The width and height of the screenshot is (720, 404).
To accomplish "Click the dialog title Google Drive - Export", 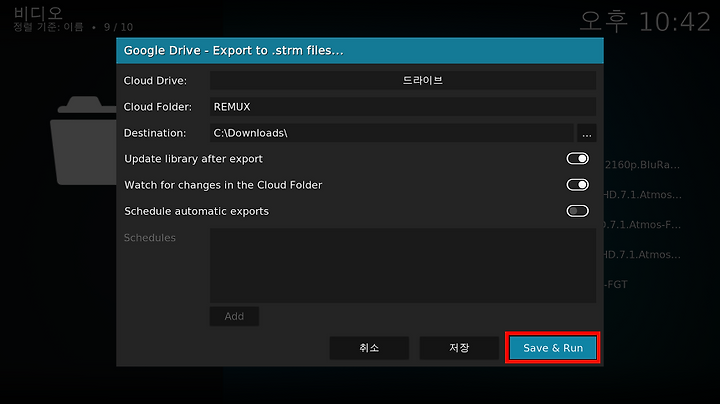I will click(x=233, y=50).
